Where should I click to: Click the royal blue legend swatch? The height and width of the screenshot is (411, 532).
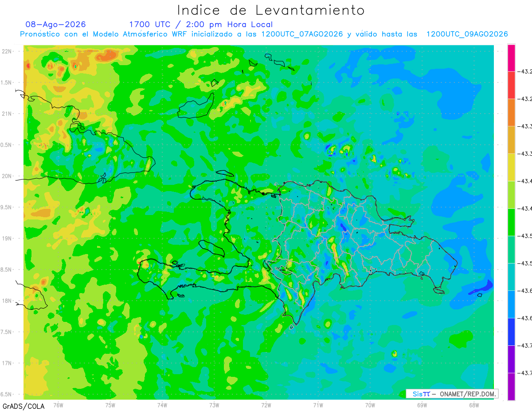[x=511, y=331]
